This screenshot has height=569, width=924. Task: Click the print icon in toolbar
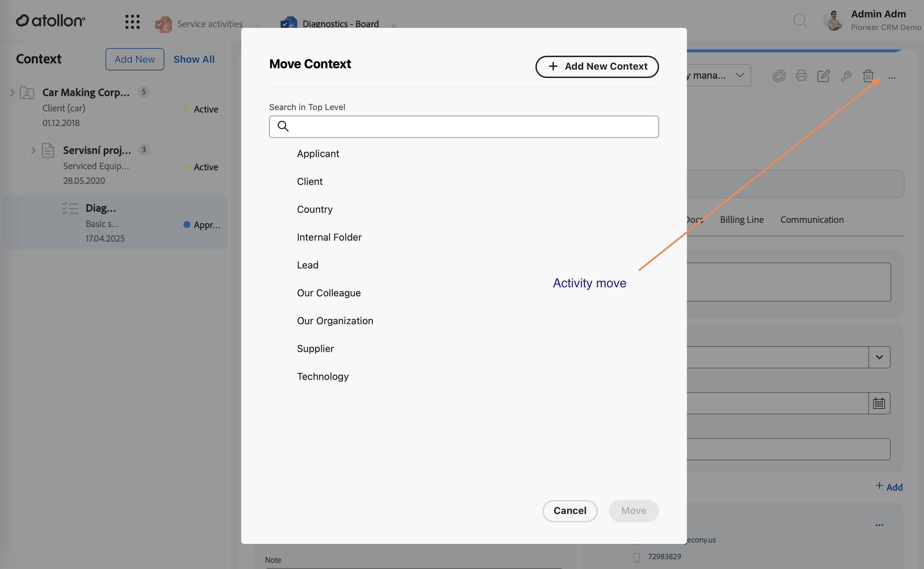pos(801,76)
